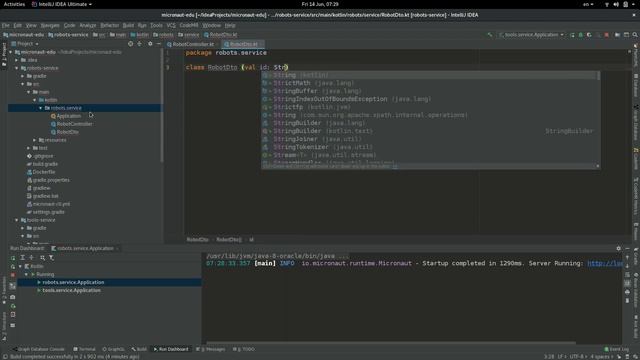Click the print icon beside the console output

click(627, 291)
